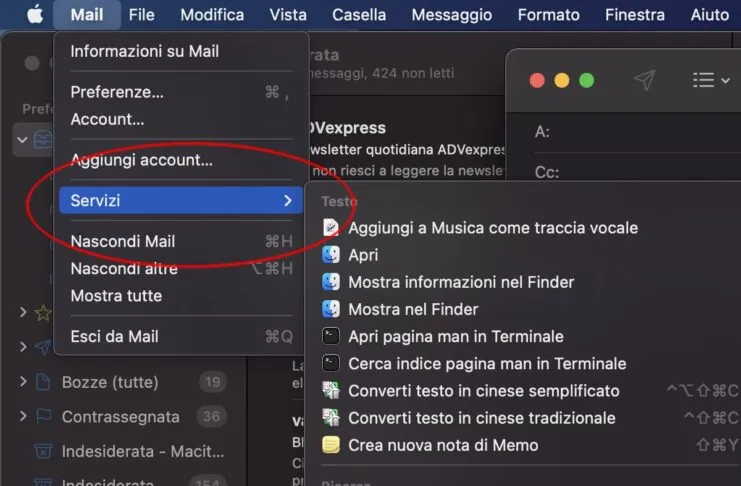The width and height of the screenshot is (741, 486).
Task: Maximize compose window with green button
Action: point(586,80)
